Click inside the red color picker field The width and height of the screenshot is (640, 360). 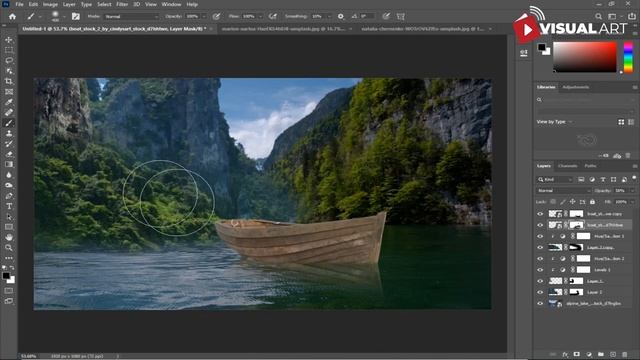point(584,57)
